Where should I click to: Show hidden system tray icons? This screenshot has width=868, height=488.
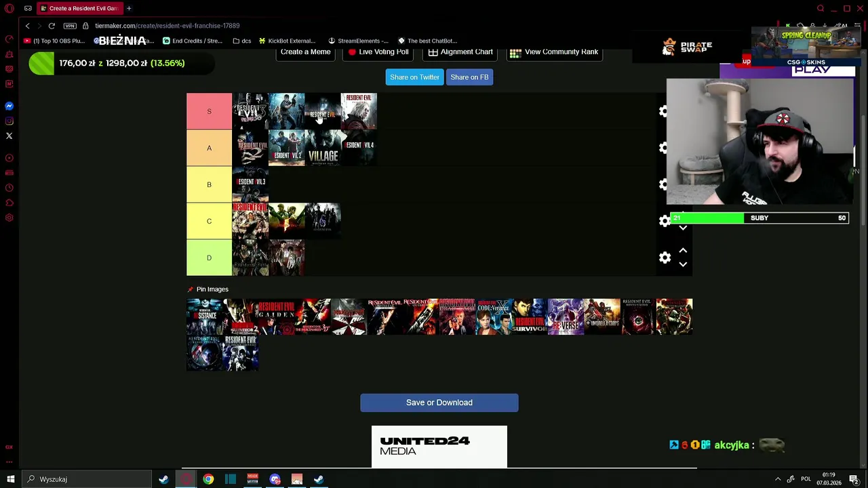pyautogui.click(x=778, y=479)
